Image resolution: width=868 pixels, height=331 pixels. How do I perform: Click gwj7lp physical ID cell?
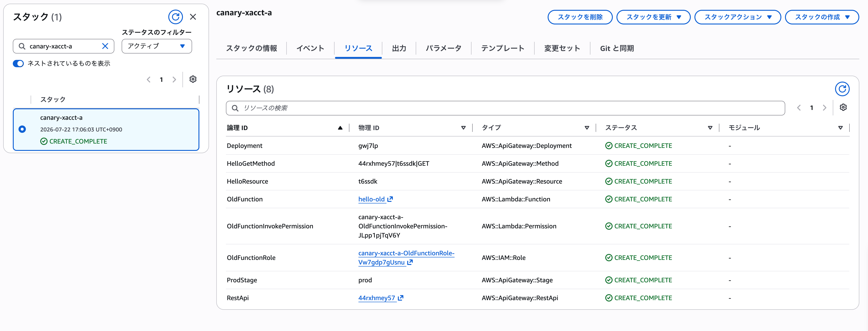point(368,145)
